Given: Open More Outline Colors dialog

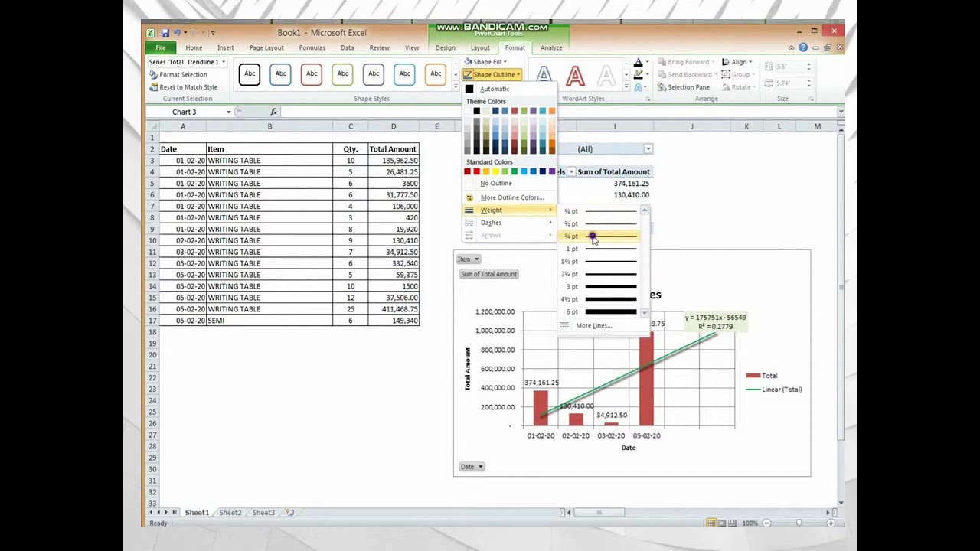Looking at the screenshot, I should [x=509, y=197].
